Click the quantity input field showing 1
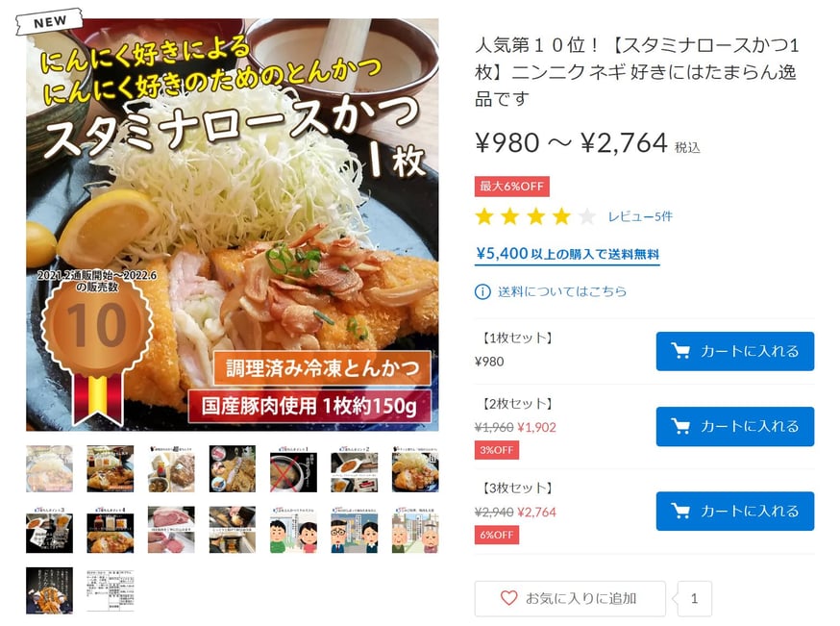The width and height of the screenshot is (840, 626). coord(694,599)
